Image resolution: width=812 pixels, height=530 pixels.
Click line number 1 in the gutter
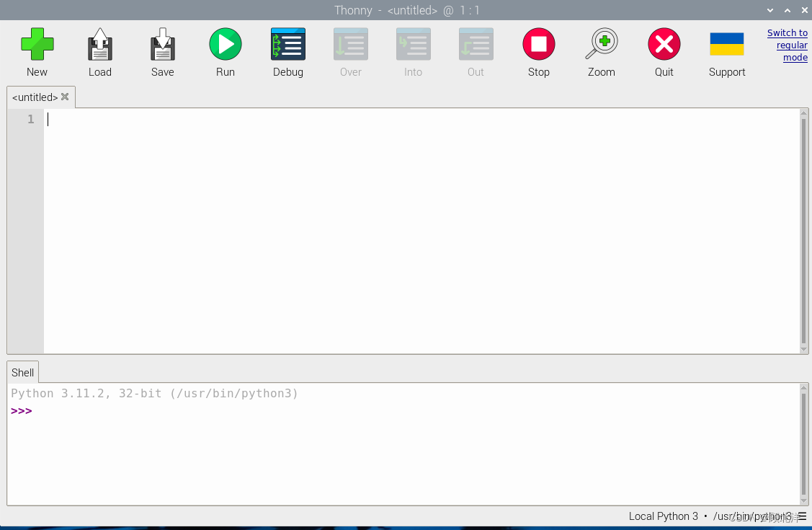point(30,119)
